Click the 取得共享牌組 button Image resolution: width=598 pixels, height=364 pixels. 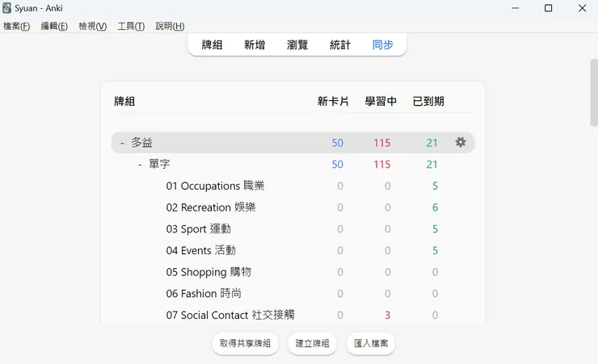245,344
